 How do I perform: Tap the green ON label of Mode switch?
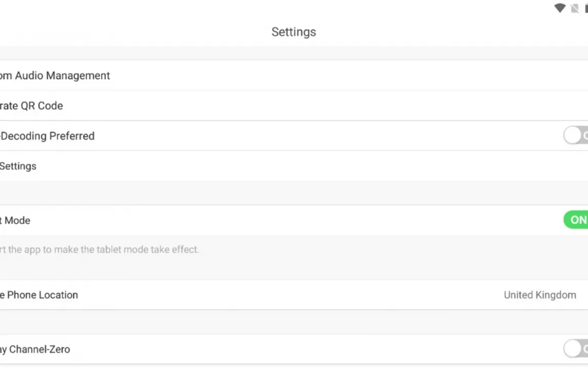(x=578, y=220)
